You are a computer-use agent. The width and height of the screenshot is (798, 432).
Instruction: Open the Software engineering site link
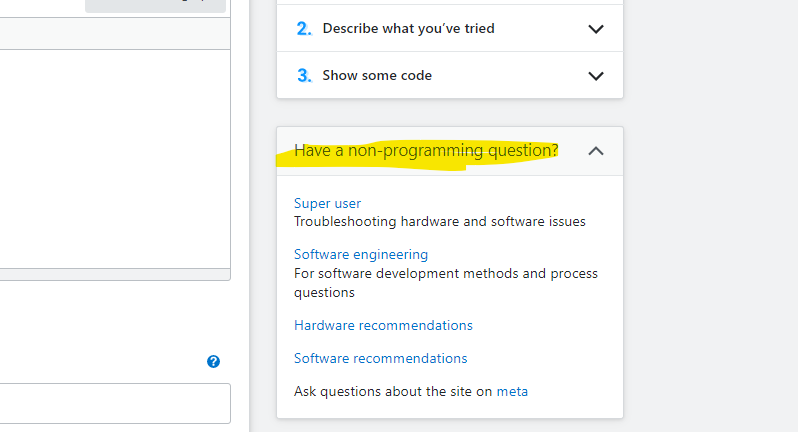pos(360,254)
